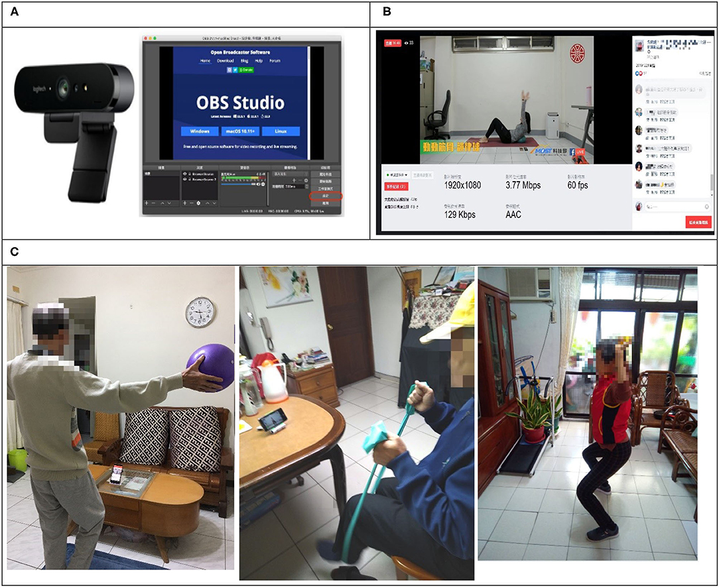
Task: Toggle visibility of BrowserSource 2
Action: (185, 179)
